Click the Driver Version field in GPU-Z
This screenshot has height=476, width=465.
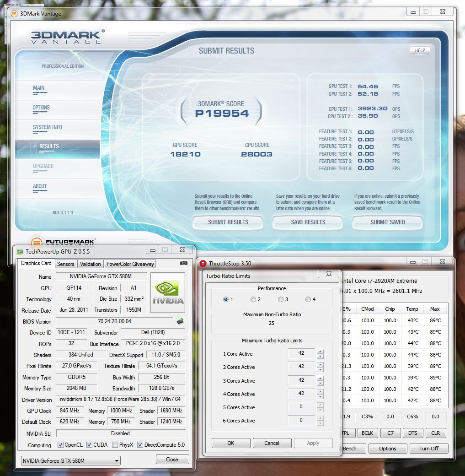[x=120, y=399]
